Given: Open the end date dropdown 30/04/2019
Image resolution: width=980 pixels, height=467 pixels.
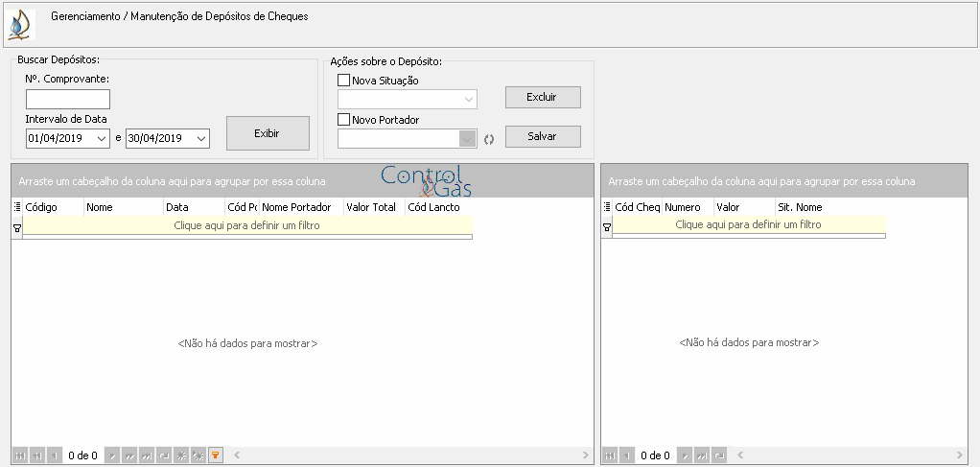Looking at the screenshot, I should (201, 139).
